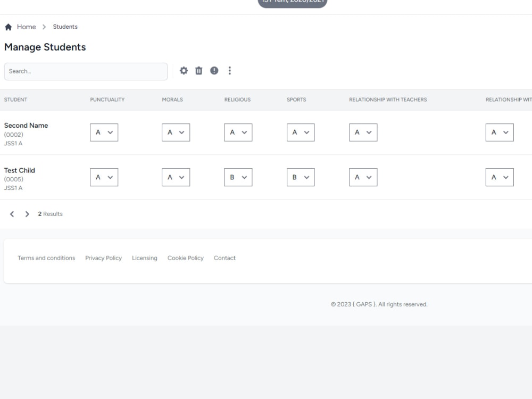Click the previous page chevron
532x399 pixels.
pyautogui.click(x=12, y=214)
